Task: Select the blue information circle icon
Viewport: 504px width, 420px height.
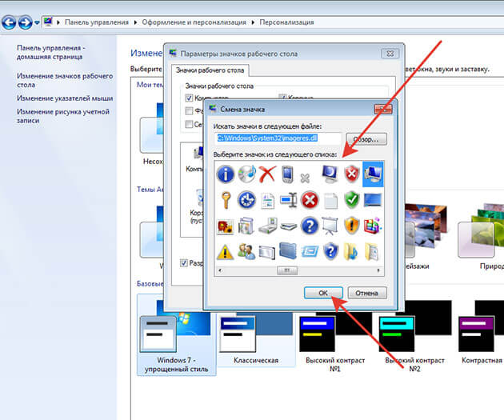Action: (x=226, y=174)
